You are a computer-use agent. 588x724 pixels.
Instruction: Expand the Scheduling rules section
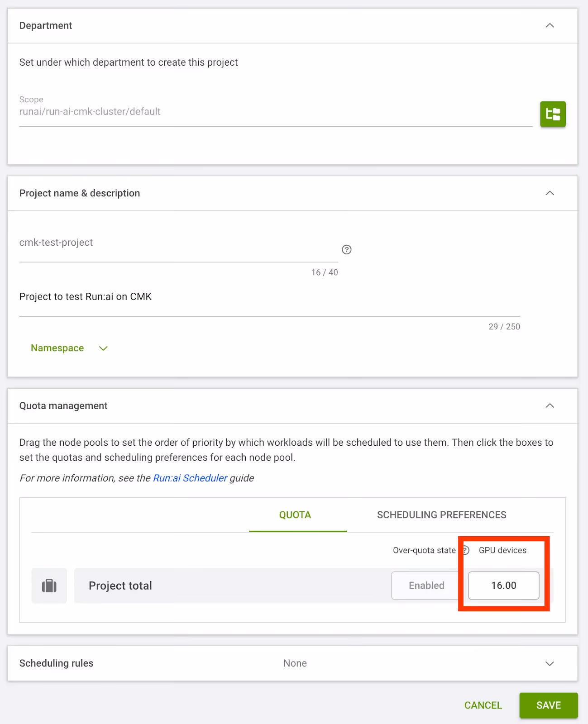(x=550, y=663)
